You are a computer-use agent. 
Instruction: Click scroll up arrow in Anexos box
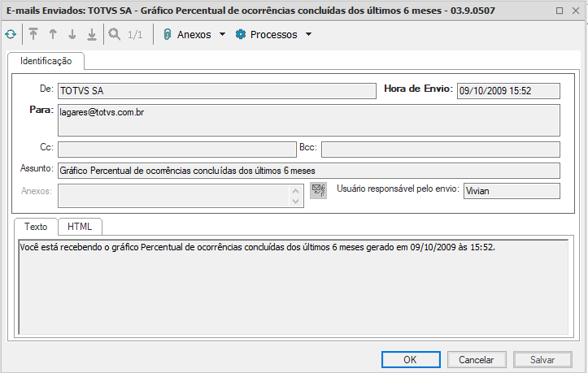pyautogui.click(x=295, y=191)
